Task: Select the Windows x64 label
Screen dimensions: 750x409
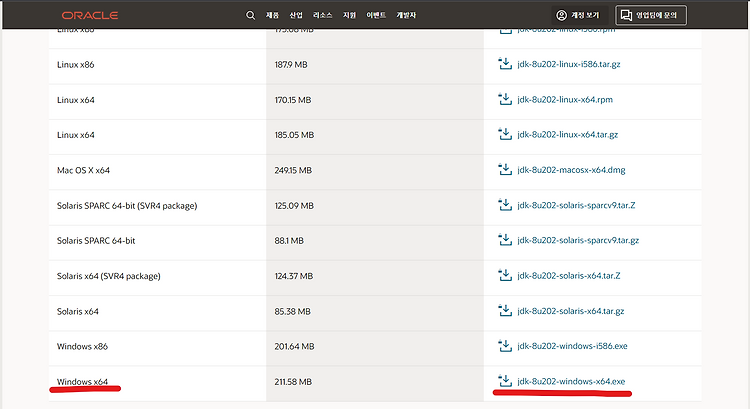Action: tap(82, 382)
